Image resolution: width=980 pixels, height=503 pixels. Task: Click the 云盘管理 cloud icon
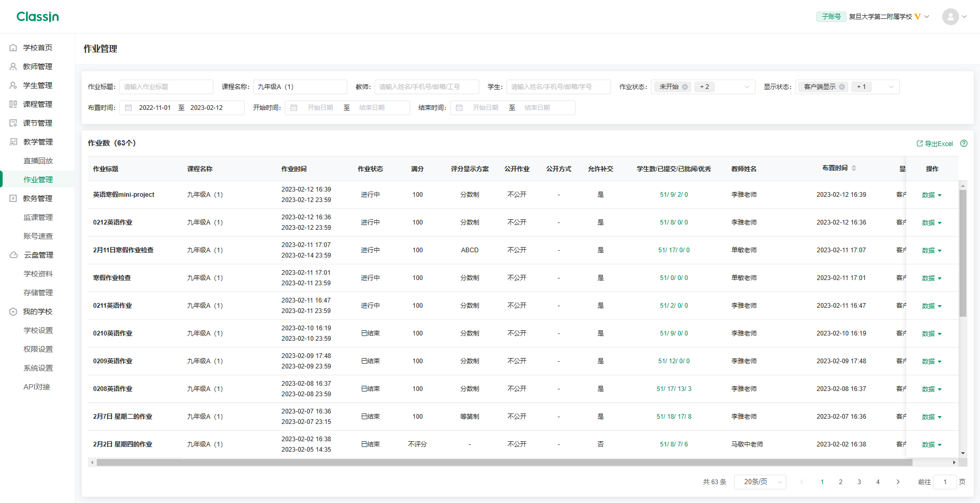point(14,255)
